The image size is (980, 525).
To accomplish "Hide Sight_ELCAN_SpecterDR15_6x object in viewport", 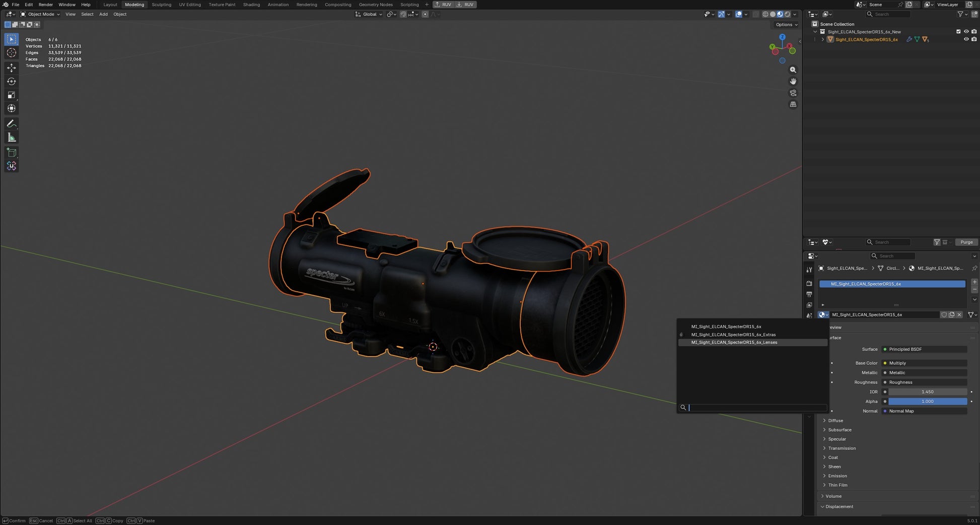I will click(966, 39).
